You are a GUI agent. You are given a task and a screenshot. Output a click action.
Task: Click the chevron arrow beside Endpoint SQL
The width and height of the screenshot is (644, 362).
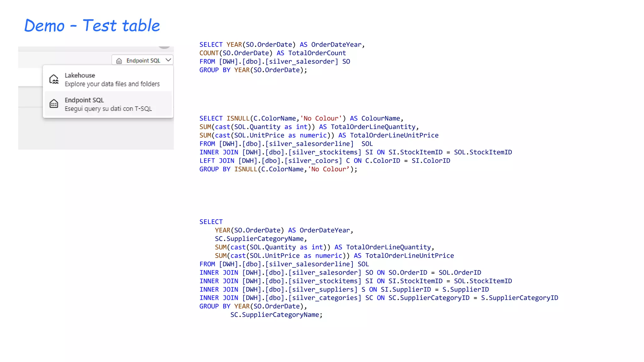(x=168, y=60)
